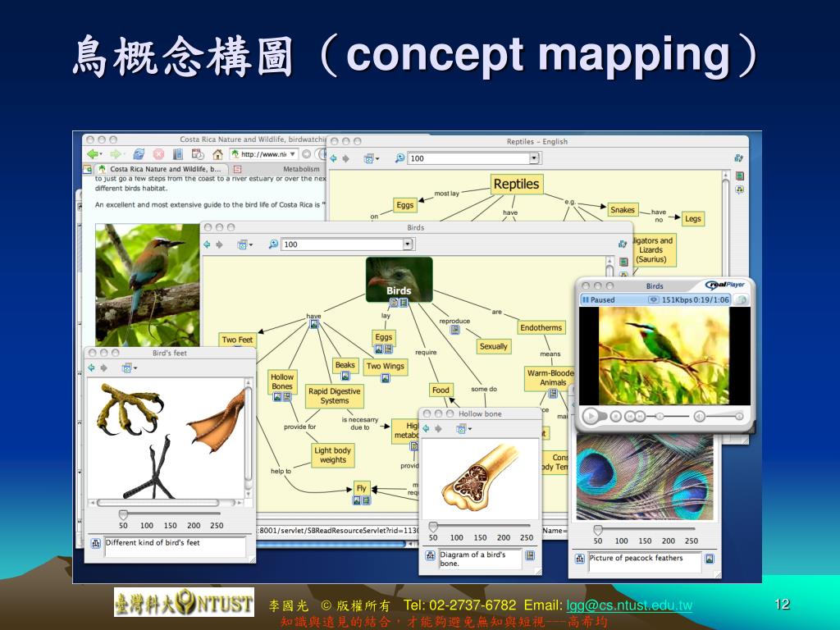
Task: Open view dropdown in Bird's feet window
Action: (129, 368)
